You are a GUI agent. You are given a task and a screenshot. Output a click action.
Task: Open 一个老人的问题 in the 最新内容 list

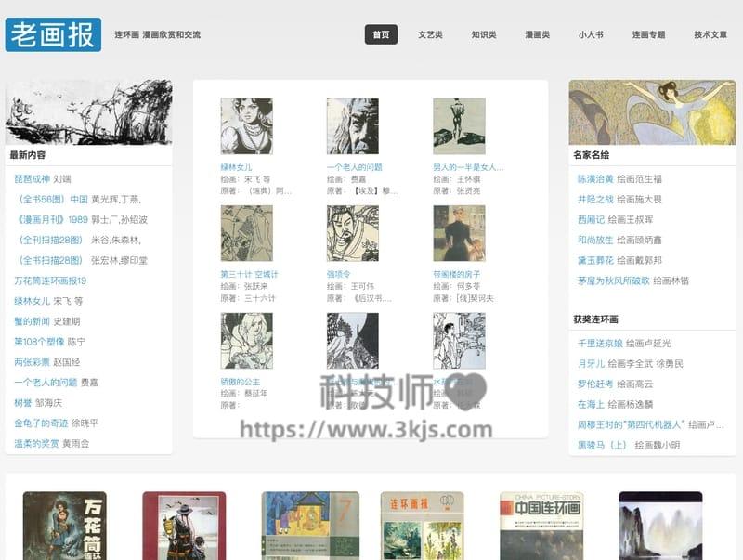(x=46, y=383)
